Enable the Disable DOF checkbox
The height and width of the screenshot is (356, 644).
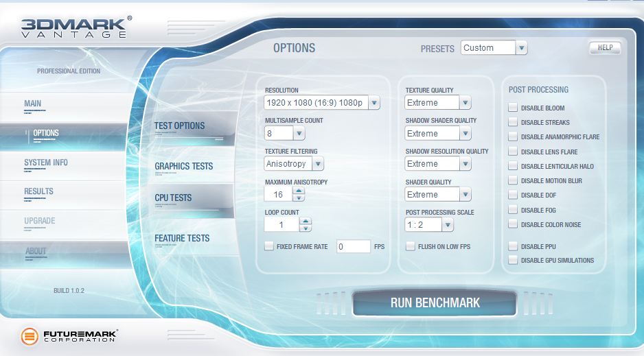click(x=513, y=195)
